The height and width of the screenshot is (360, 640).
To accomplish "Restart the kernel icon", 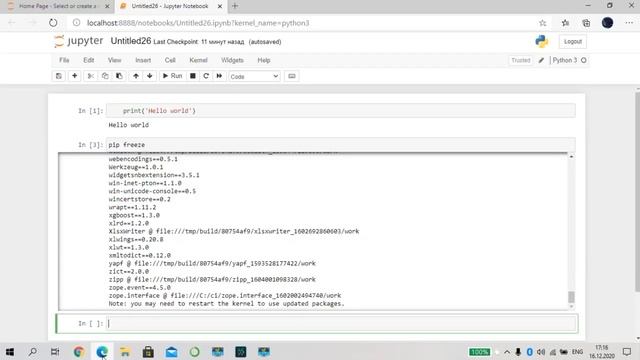I will click(206, 76).
